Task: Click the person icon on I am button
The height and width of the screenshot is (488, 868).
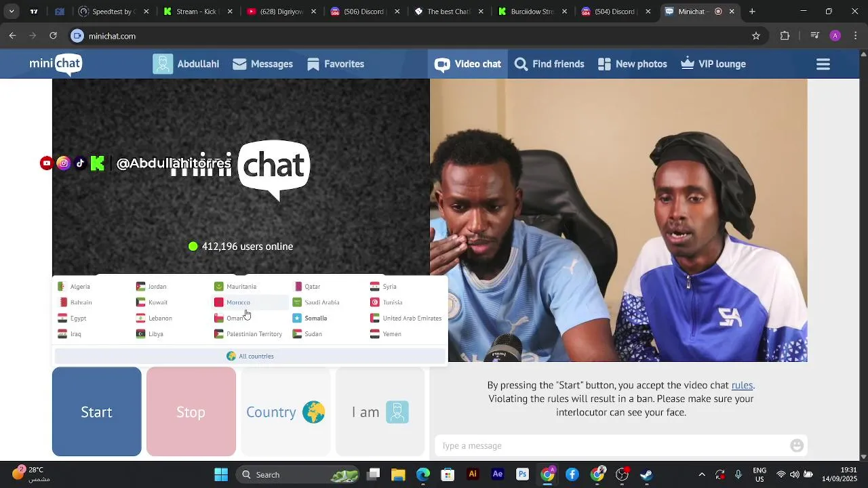Action: (397, 412)
